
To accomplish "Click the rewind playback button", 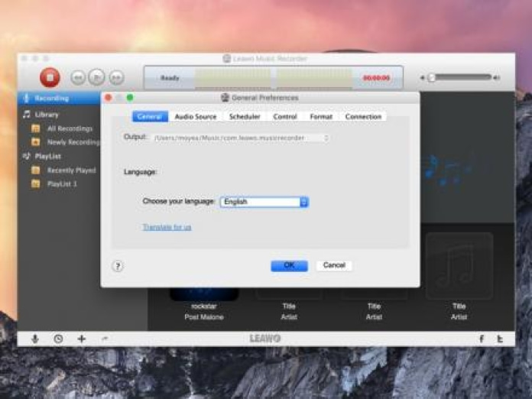I will pos(78,78).
